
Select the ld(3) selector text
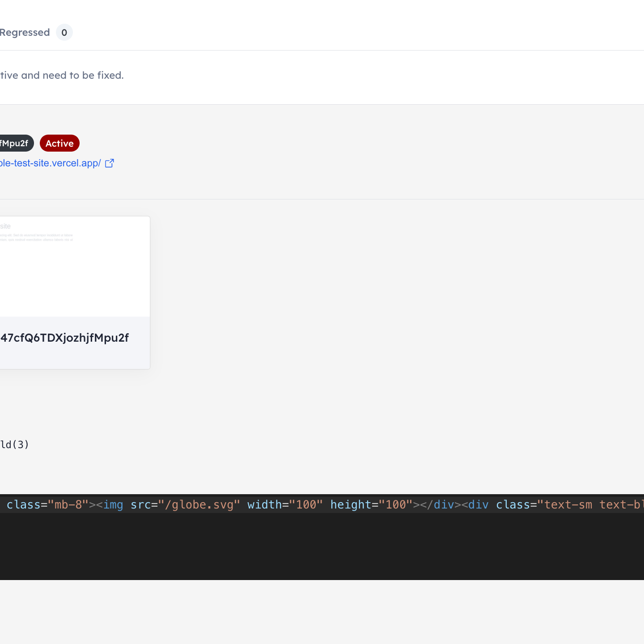pyautogui.click(x=14, y=445)
